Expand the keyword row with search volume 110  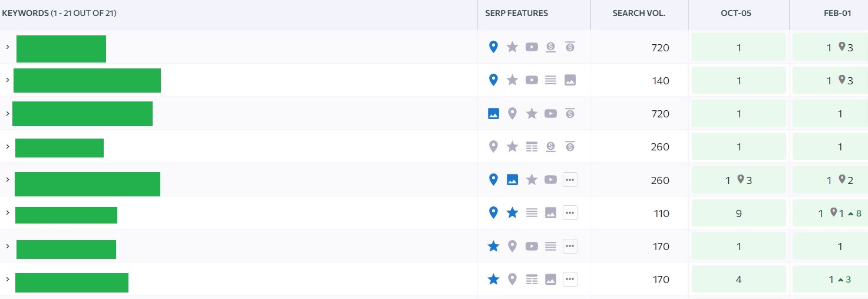click(8, 212)
